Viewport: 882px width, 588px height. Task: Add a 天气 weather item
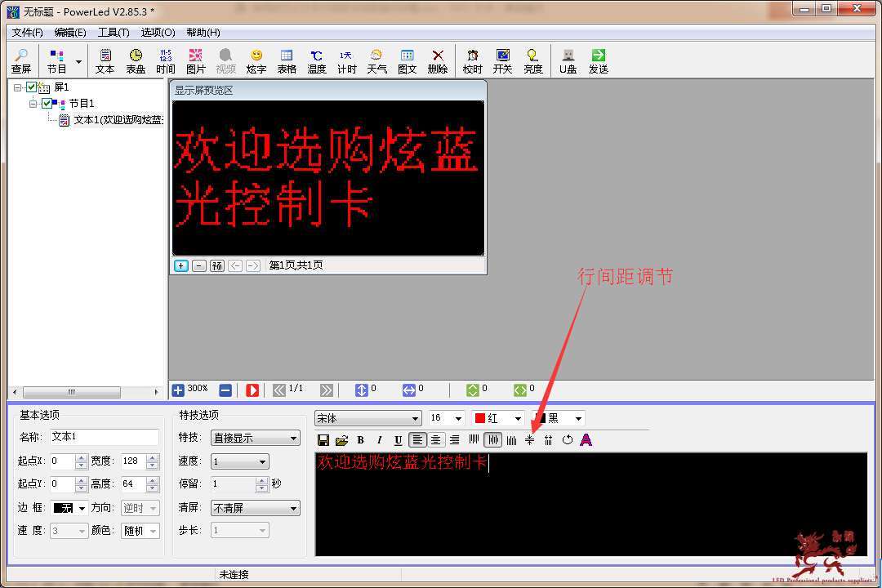(x=376, y=61)
